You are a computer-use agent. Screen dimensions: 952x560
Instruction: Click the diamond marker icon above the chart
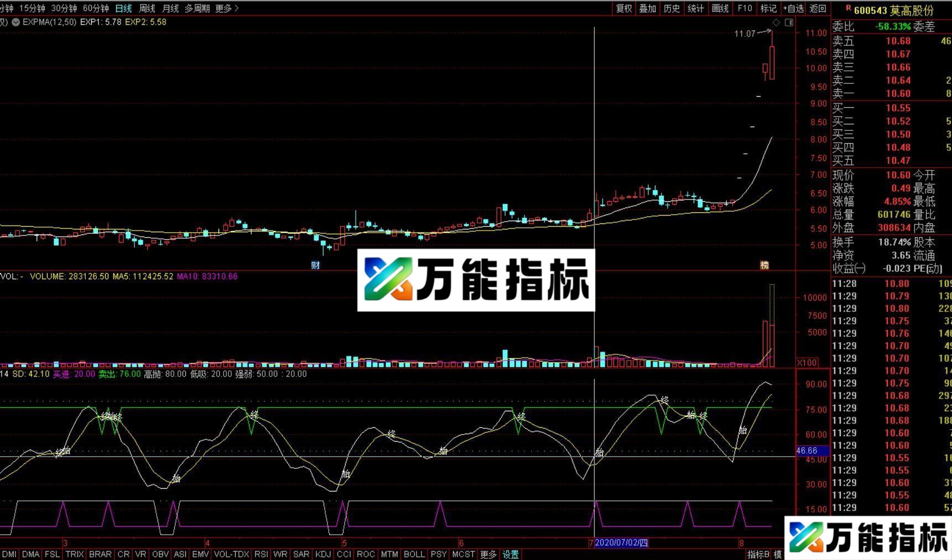777,22
